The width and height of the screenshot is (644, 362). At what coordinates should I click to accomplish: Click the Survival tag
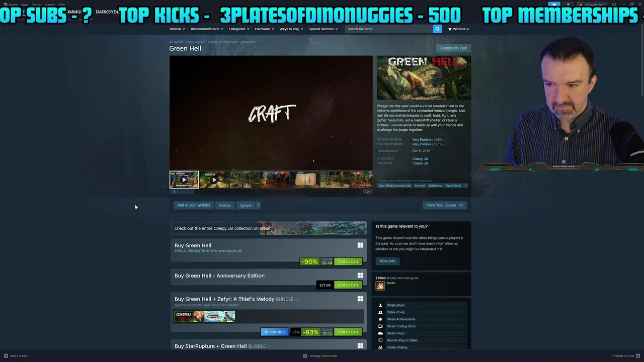point(420,186)
